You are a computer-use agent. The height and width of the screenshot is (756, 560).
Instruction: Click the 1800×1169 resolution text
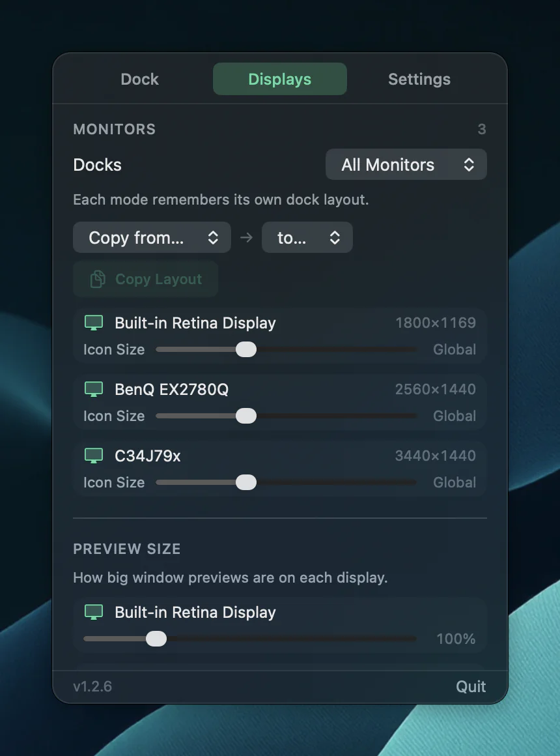pyautogui.click(x=436, y=323)
